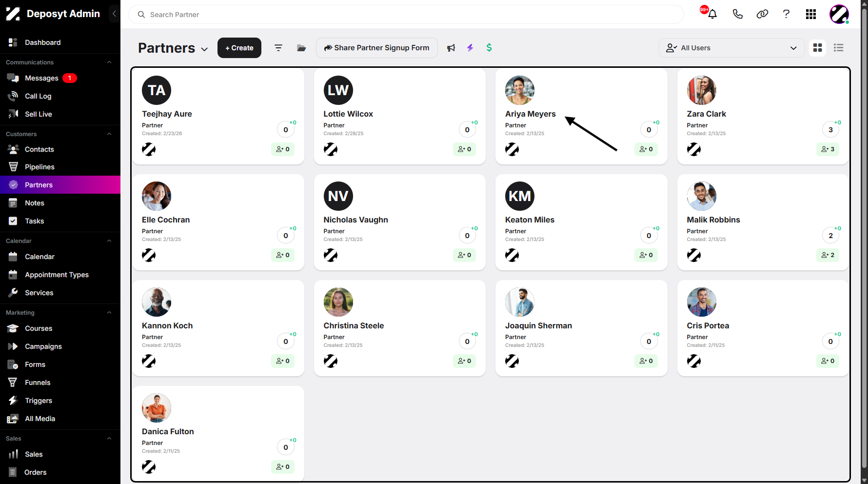Viewport: 868px width, 484px height.
Task: Collapse the sidebar with the chevron
Action: [114, 14]
